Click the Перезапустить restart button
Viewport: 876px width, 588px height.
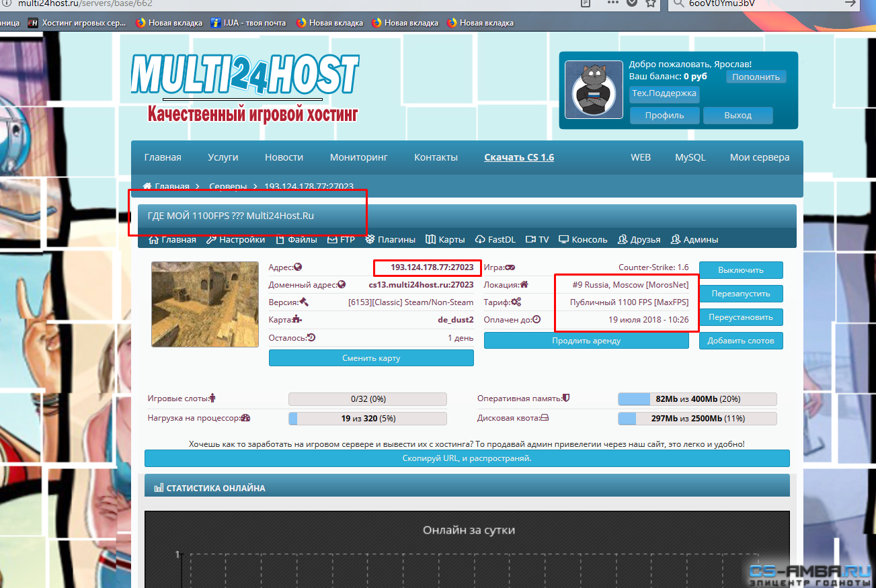[x=741, y=294]
